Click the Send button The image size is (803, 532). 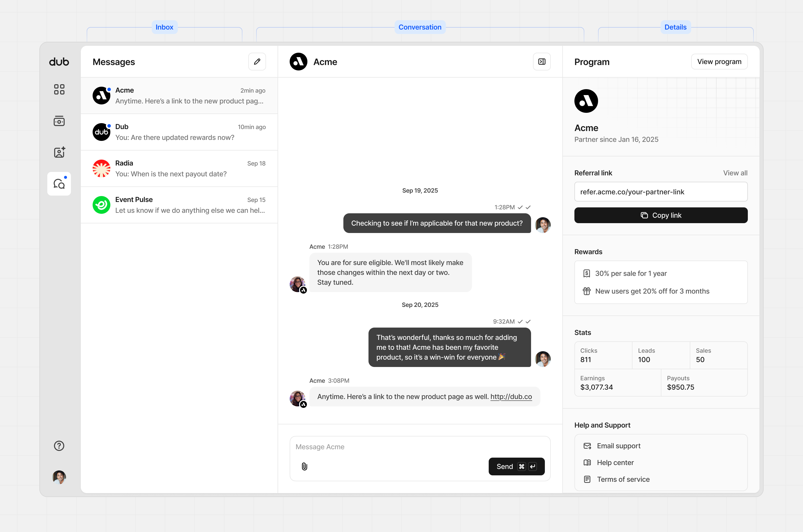click(x=516, y=466)
